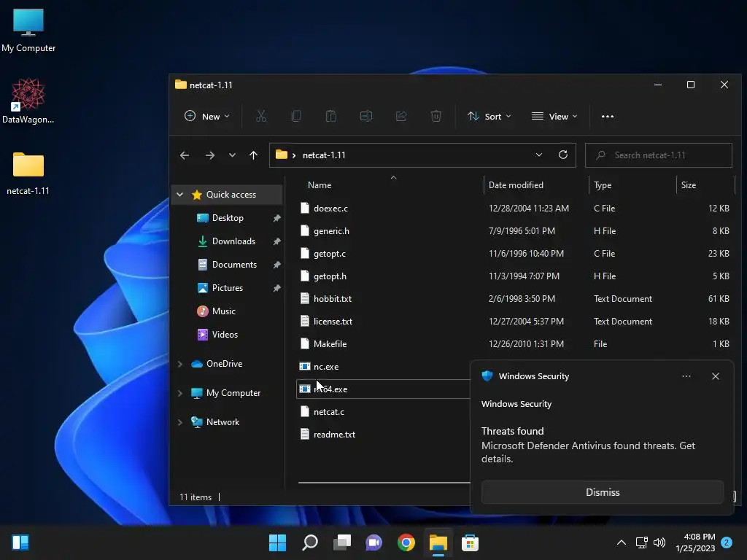Select Videos in navigation pane

(x=225, y=335)
